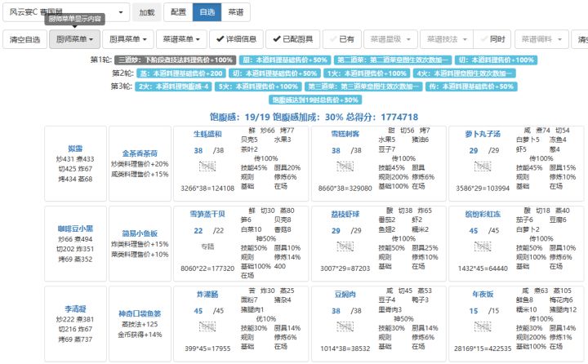This screenshot has width=588, height=364.
Task: Select the round 1 三道炒 rule tag
Action: (175, 60)
